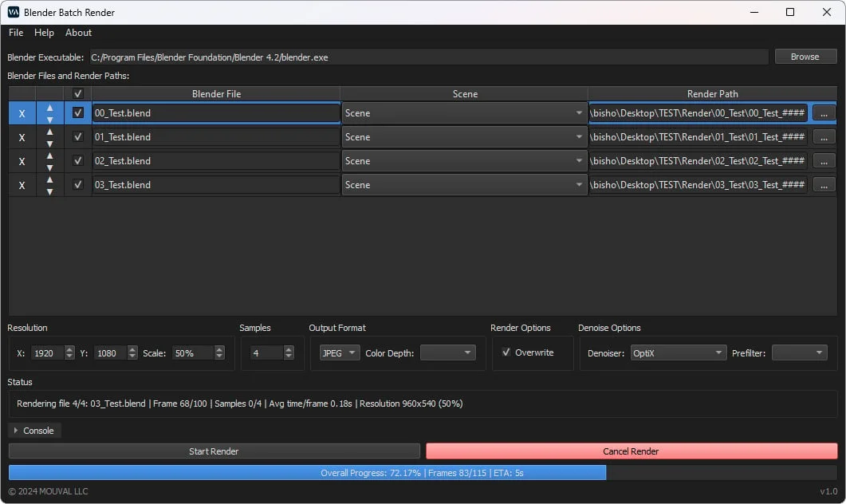The height and width of the screenshot is (504, 846).
Task: Click Browse for Blender executable
Action: point(804,57)
